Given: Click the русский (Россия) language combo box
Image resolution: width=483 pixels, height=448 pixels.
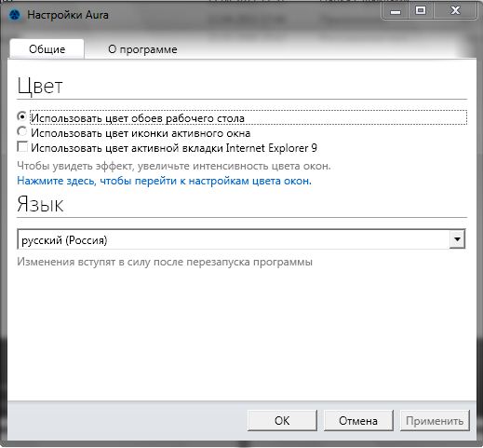Looking at the screenshot, I should point(241,239).
